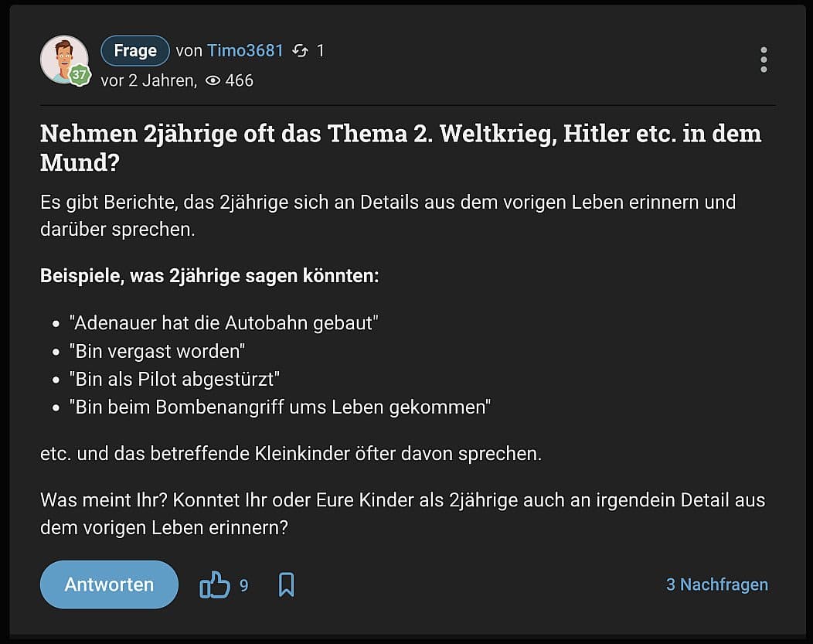Click the 'vor 2 Jahren' timestamp
Screen dimensions: 813x644
[148, 80]
